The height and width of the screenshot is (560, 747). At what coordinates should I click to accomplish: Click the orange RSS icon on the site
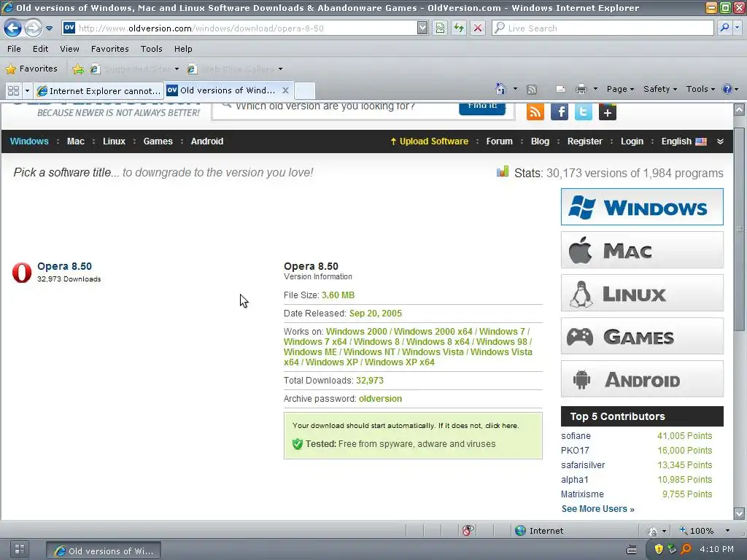click(x=535, y=112)
